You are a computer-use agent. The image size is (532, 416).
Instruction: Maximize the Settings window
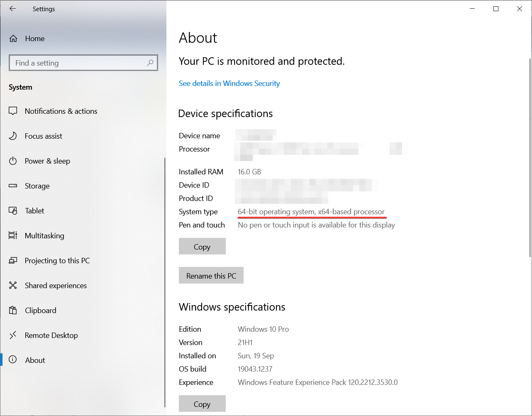click(496, 9)
